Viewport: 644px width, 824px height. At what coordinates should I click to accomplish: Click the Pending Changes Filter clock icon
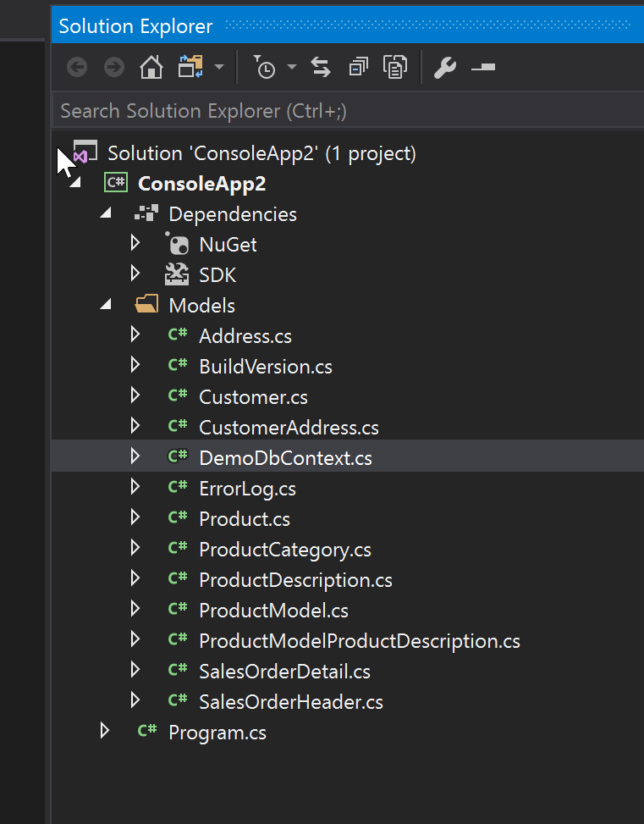(264, 67)
